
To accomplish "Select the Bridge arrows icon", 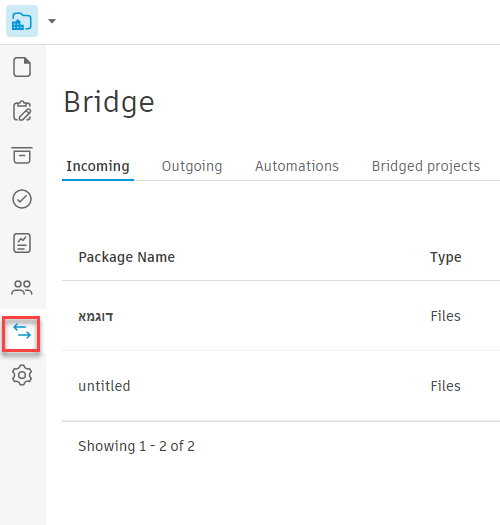I will 21,333.
